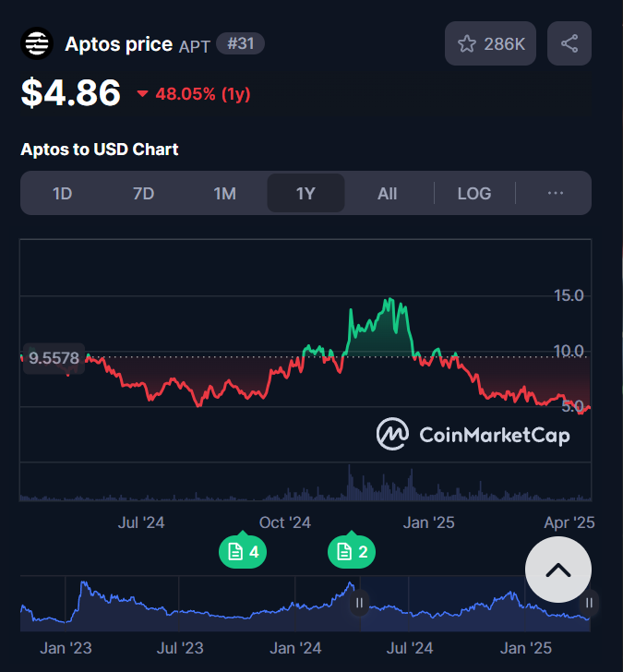Select the 1Y timeframe tab
The height and width of the screenshot is (672, 623).
306,193
